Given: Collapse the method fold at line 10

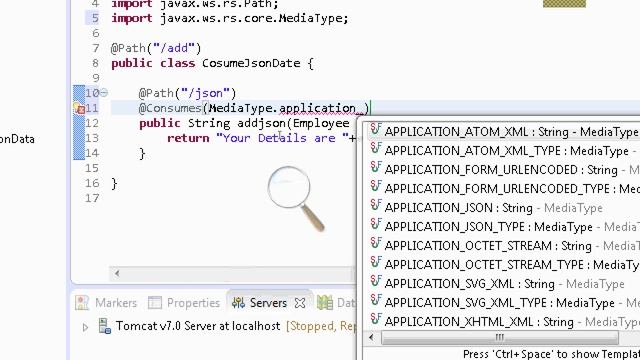Looking at the screenshot, I should pyautogui.click(x=104, y=93).
